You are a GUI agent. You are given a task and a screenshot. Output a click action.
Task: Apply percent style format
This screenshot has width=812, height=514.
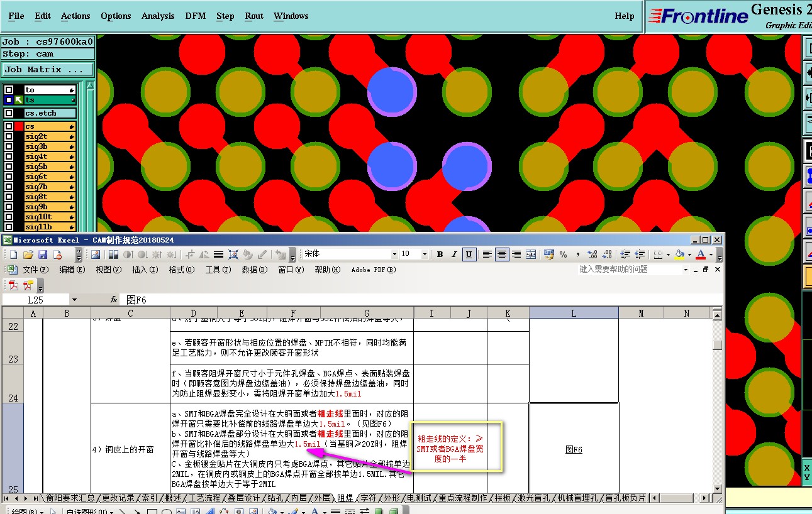(x=563, y=254)
